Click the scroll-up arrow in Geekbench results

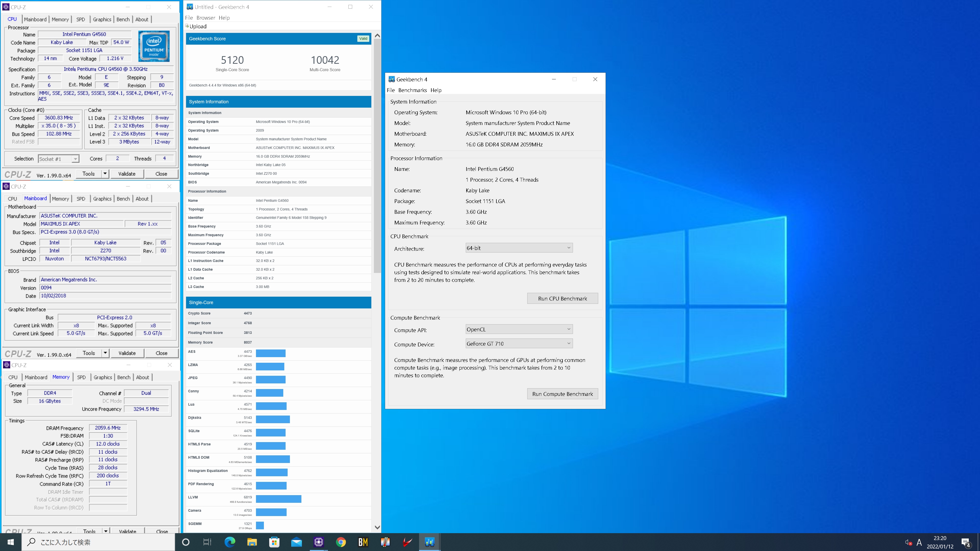(377, 36)
